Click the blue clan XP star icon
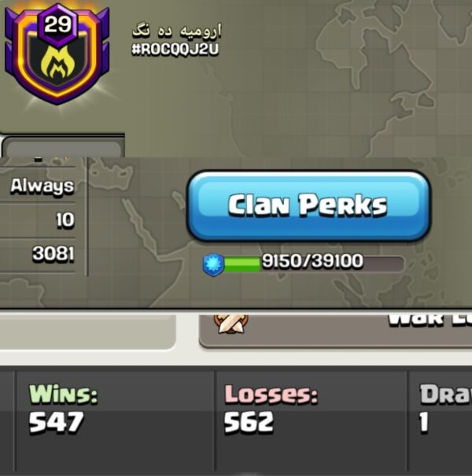This screenshot has height=476, width=472. coord(213,264)
